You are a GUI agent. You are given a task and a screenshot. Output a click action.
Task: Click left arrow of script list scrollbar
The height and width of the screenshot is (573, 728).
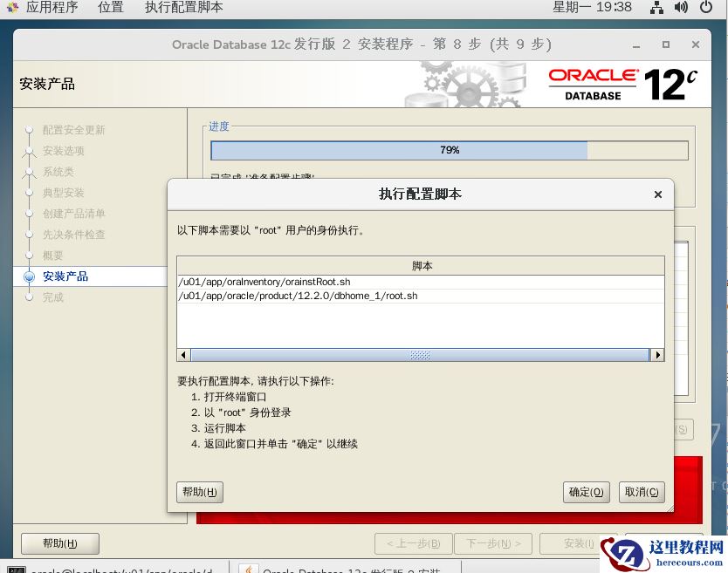tap(183, 355)
